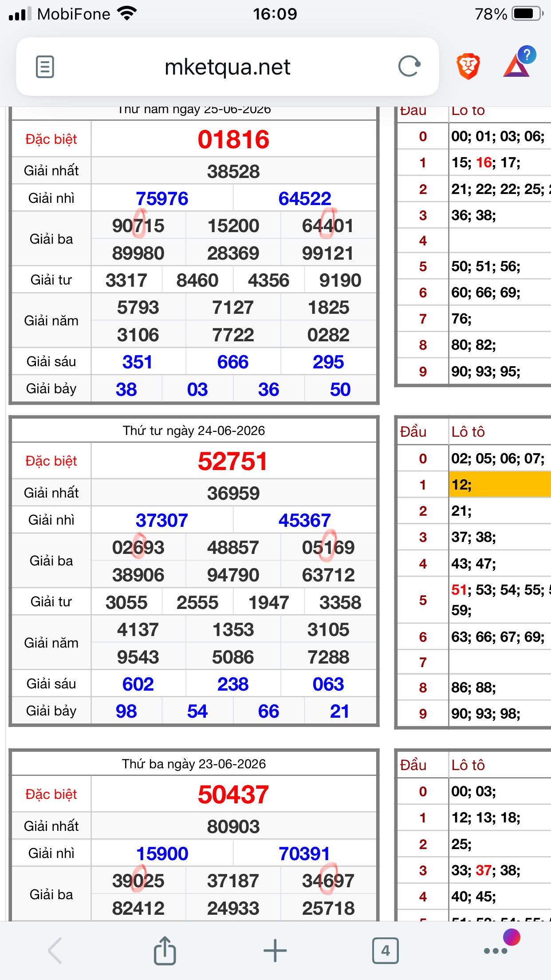Viewport: 551px width, 980px height.
Task: Select first prize number 38528
Action: click(233, 171)
